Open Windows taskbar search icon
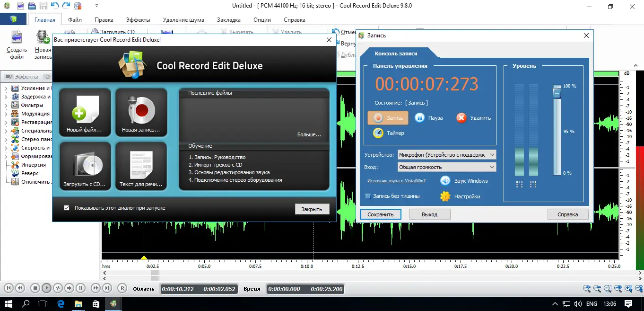Screen dimensions: 644x311 [x=26, y=303]
